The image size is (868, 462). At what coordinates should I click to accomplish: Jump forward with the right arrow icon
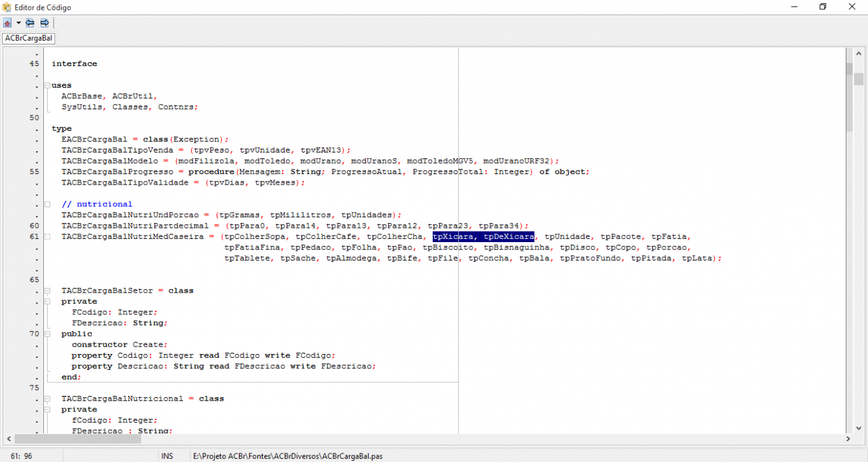coord(45,23)
